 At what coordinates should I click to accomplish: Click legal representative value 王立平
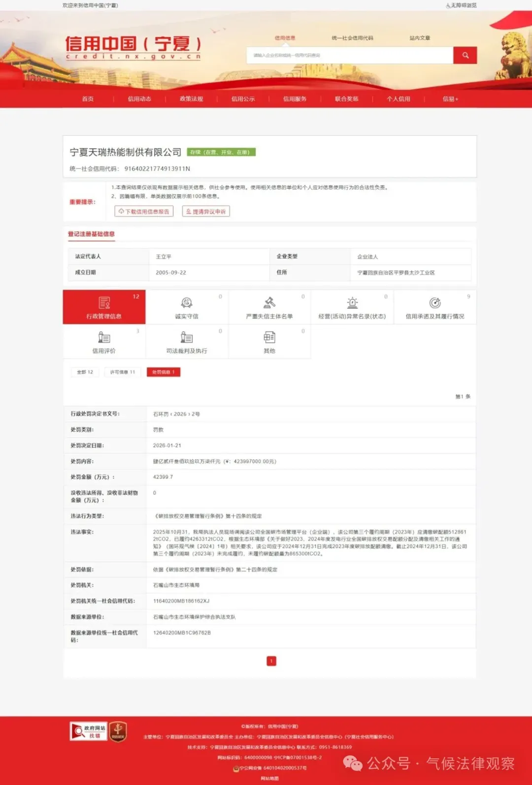164,257
